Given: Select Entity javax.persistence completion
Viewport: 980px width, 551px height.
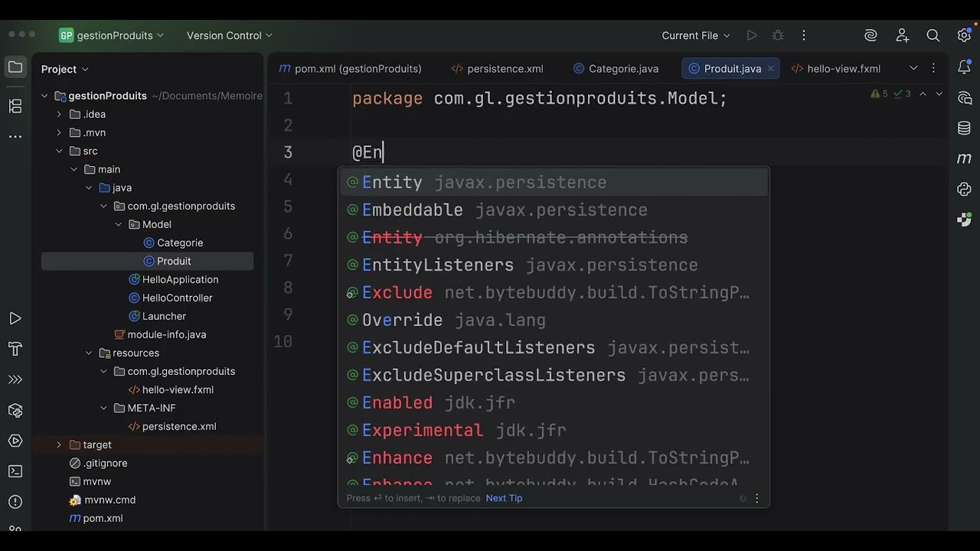Looking at the screenshot, I should click(x=554, y=182).
